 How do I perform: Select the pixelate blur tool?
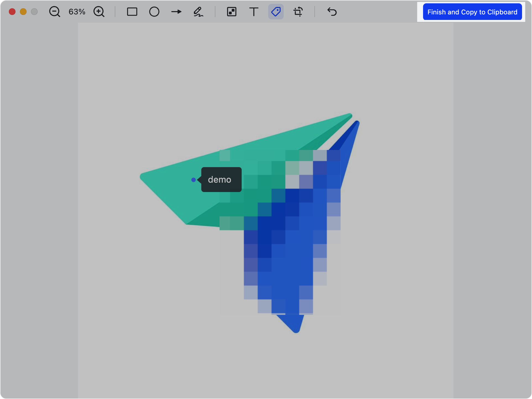[231, 12]
